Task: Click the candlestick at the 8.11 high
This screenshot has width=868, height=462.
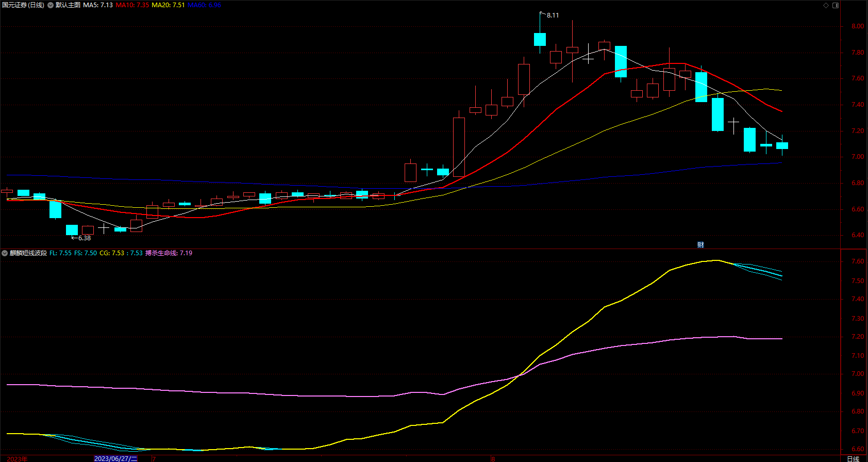Action: pos(540,39)
